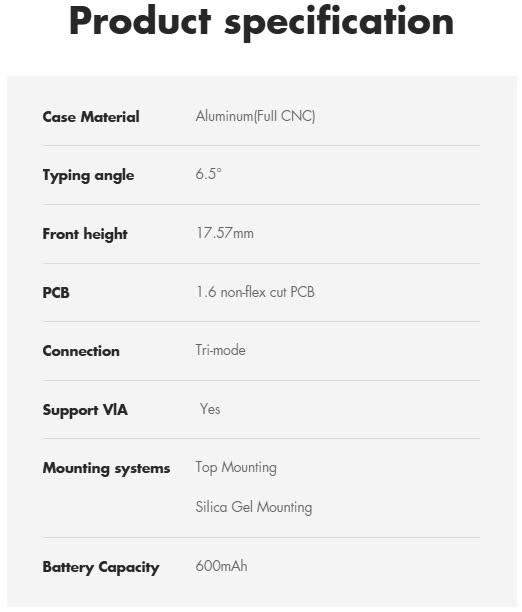Image resolution: width=522 pixels, height=612 pixels.
Task: Click the Aluminum(Full CNC) value
Action: [255, 116]
